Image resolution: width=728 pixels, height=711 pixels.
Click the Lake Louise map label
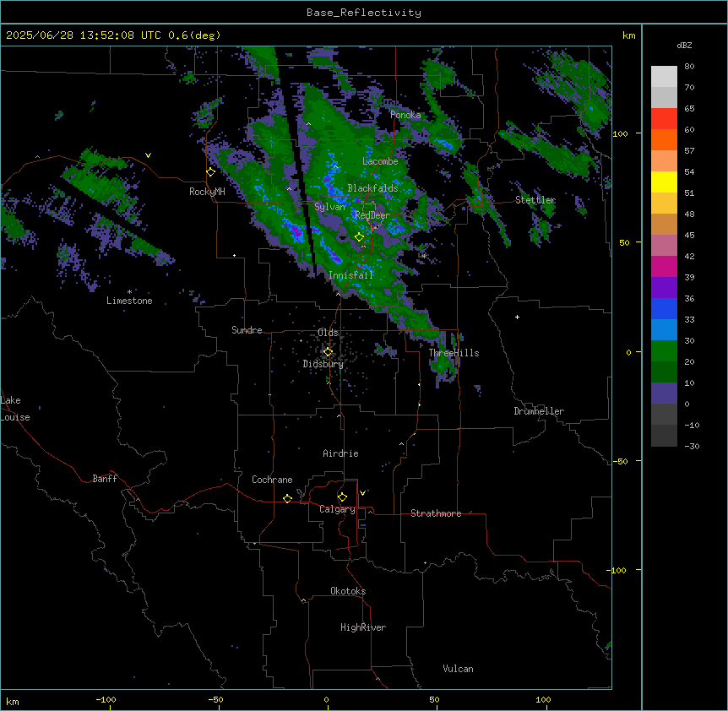click(x=15, y=409)
